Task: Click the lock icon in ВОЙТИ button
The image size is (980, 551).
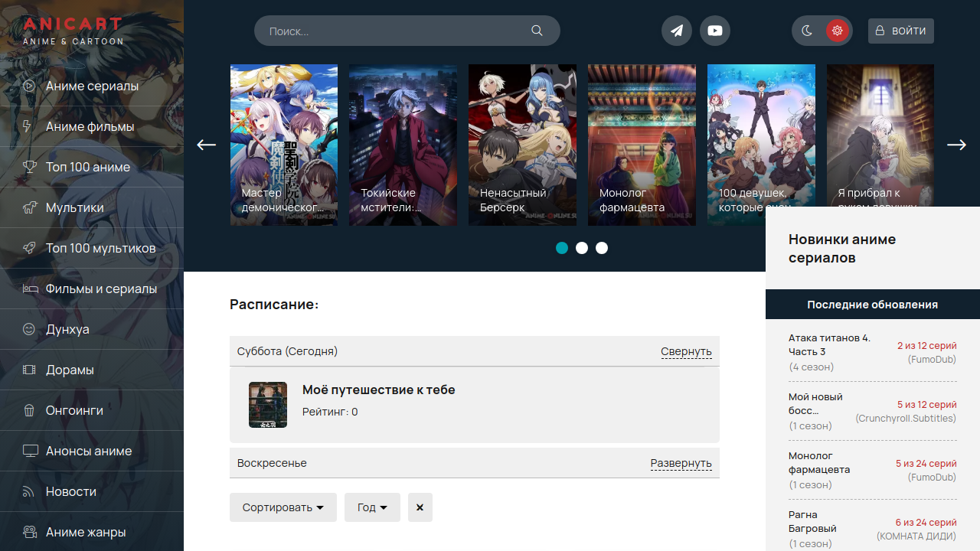Action: pos(880,31)
